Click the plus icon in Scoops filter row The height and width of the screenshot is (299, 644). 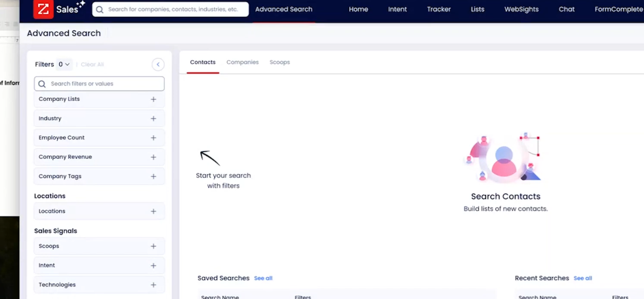[154, 246]
